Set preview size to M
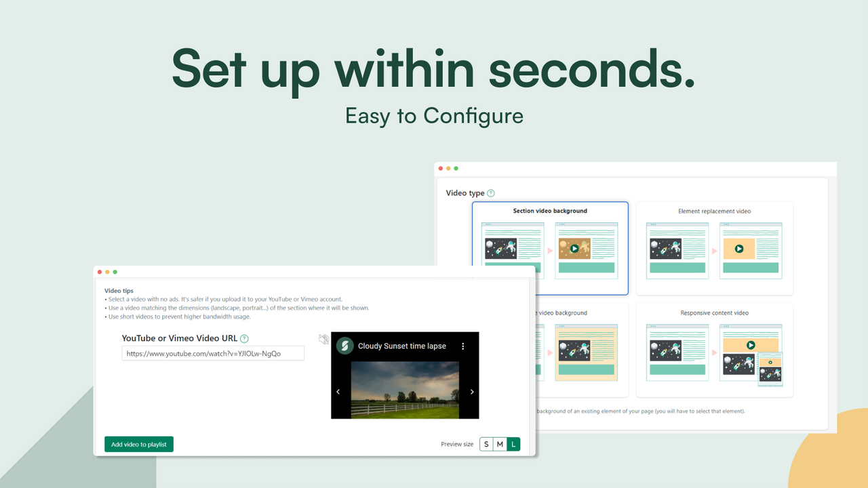This screenshot has width=868, height=488. click(x=500, y=445)
